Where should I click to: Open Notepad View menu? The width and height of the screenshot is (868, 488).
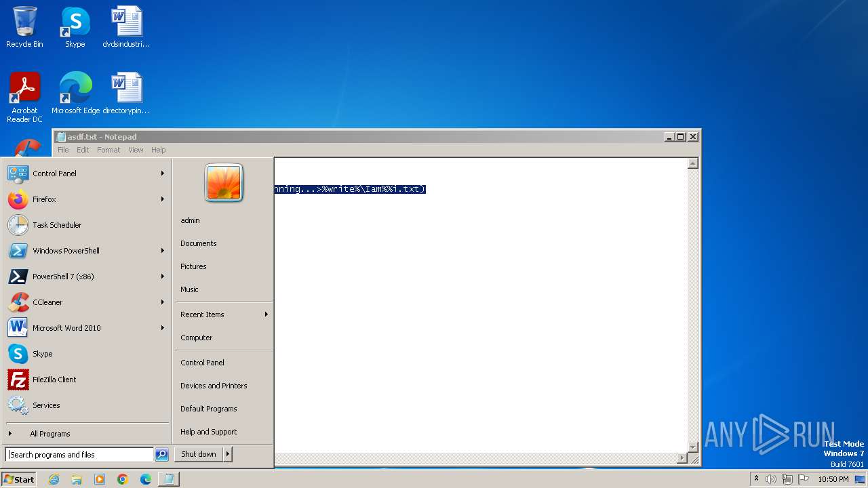click(x=136, y=150)
